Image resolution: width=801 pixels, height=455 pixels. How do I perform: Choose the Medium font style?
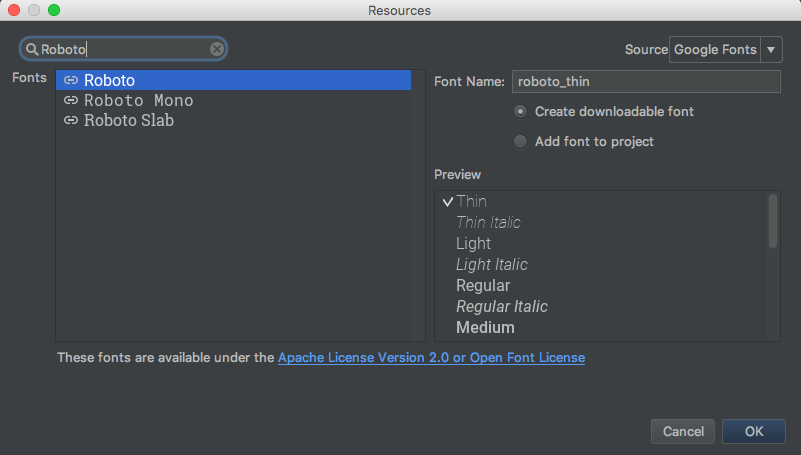tap(485, 327)
